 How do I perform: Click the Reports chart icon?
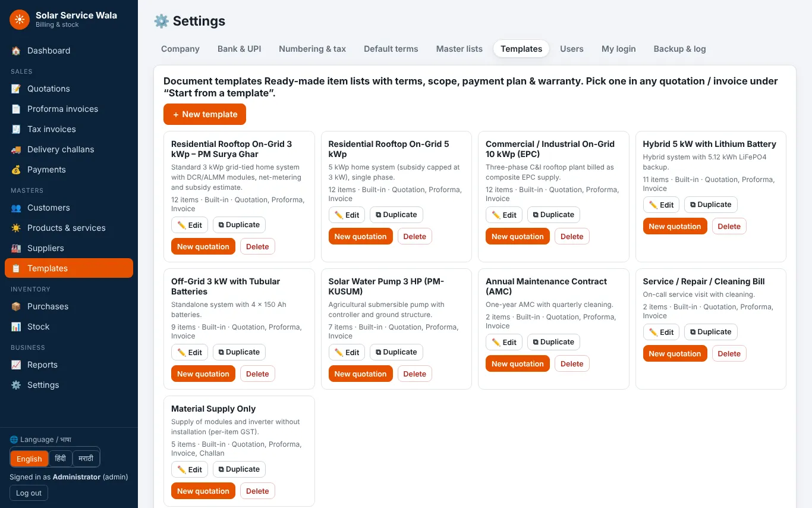pos(16,365)
